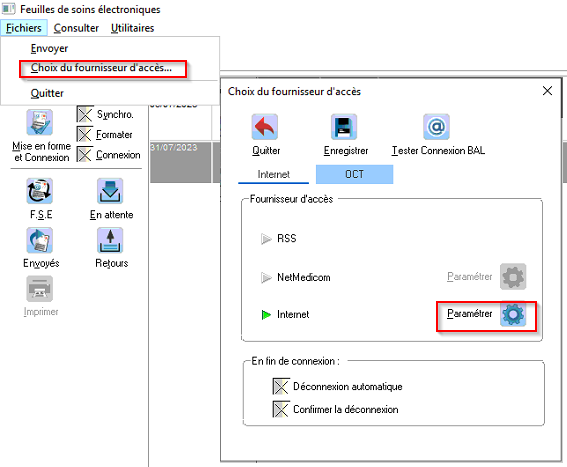Switch to the OCT tab
The height and width of the screenshot is (467, 567).
click(354, 174)
